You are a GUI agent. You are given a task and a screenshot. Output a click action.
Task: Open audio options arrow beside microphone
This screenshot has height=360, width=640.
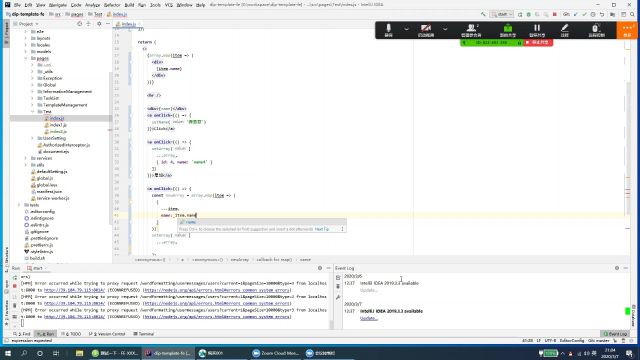406,29
